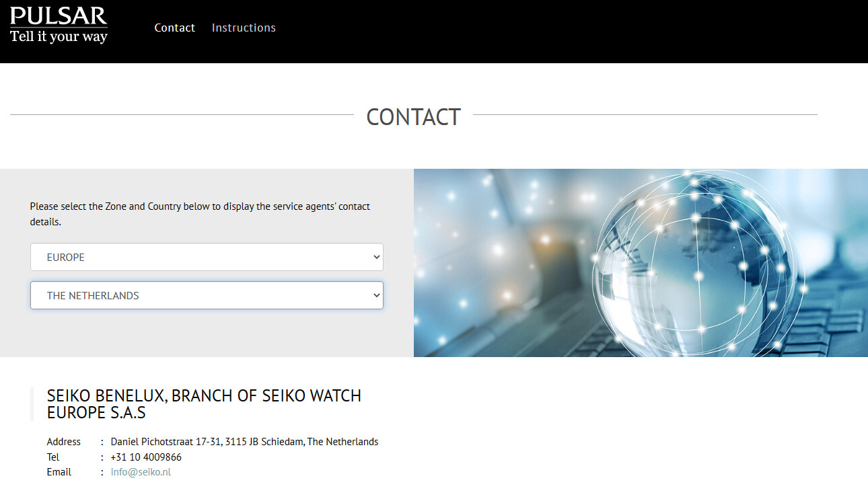Click the chevron arrow on the EUROPE selector
The height and width of the screenshot is (503, 868).
[375, 257]
